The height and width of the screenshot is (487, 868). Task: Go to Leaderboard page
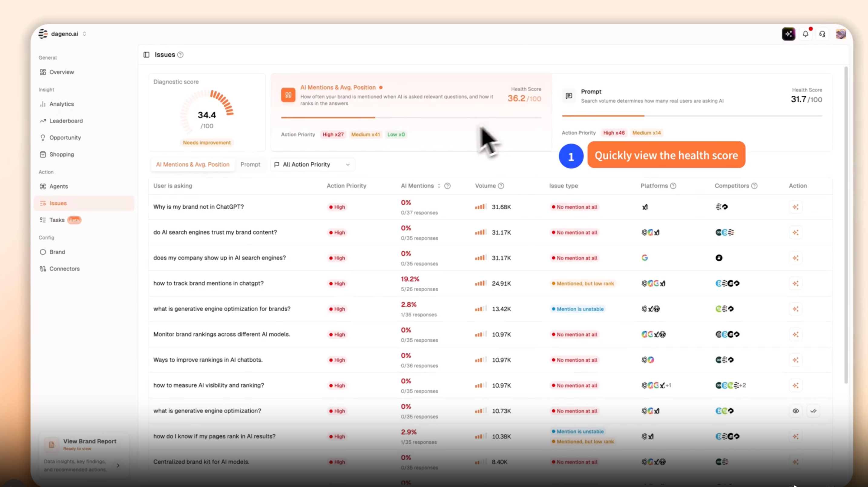point(84,121)
